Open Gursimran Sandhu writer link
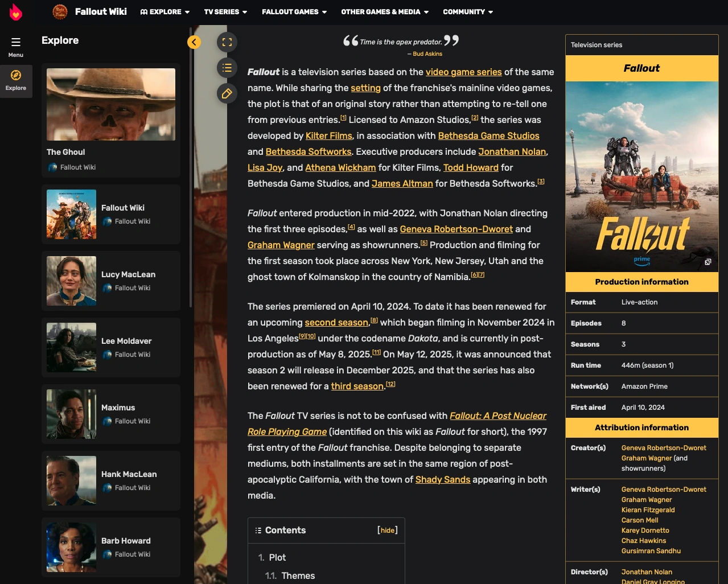 pyautogui.click(x=651, y=551)
